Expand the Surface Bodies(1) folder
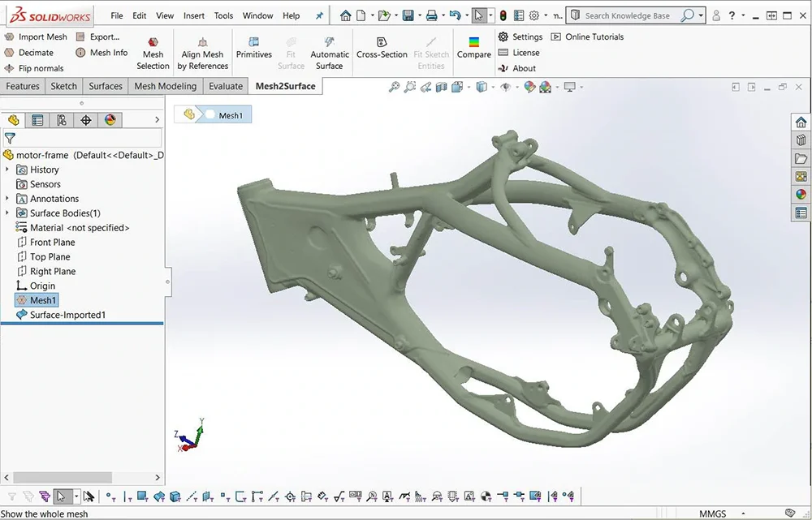The image size is (812, 520). click(x=8, y=213)
